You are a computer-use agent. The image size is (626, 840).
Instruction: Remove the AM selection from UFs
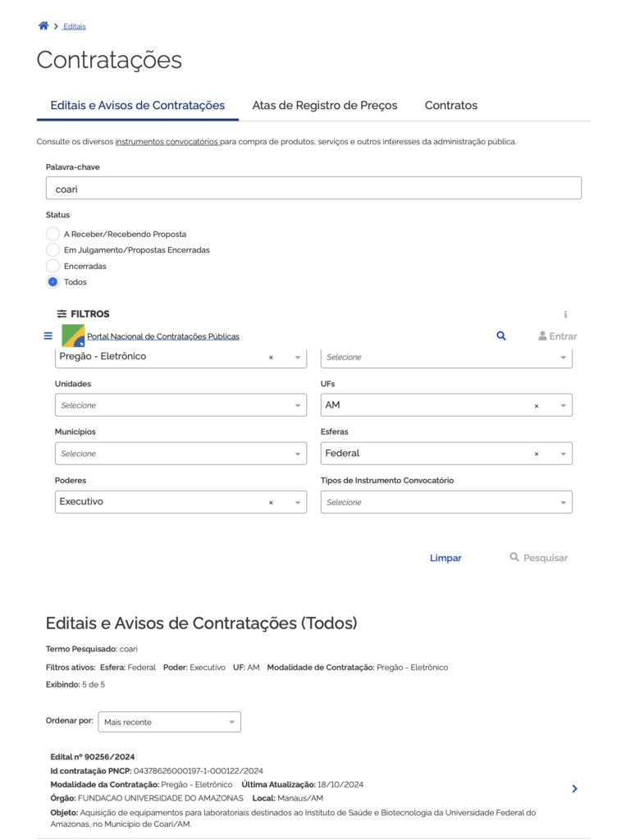tap(537, 406)
